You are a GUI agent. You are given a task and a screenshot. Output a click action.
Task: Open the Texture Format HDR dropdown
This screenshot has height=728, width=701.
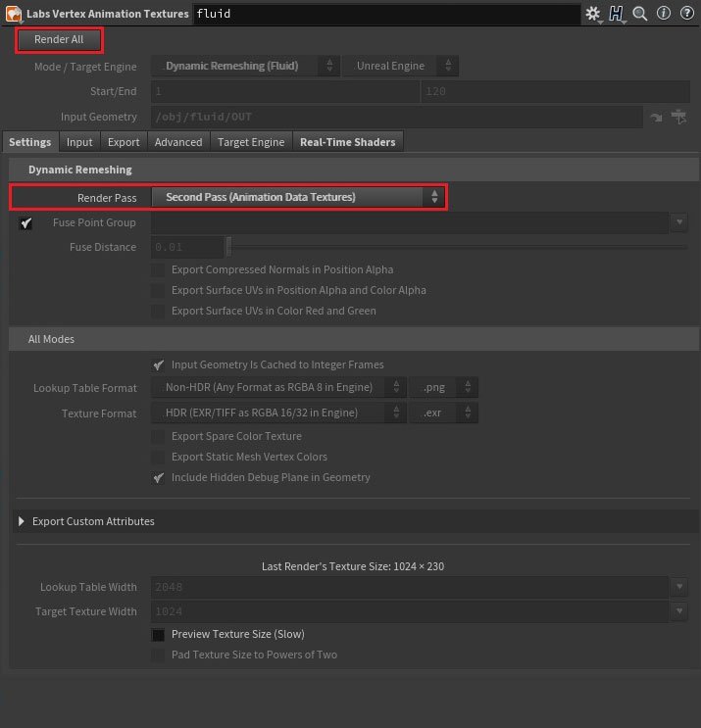point(278,413)
